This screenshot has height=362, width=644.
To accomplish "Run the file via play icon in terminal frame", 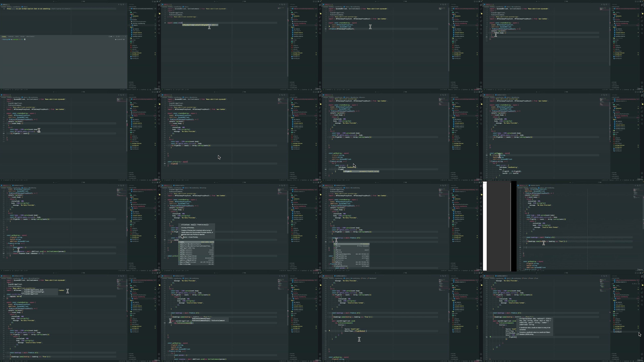I will [119, 4].
